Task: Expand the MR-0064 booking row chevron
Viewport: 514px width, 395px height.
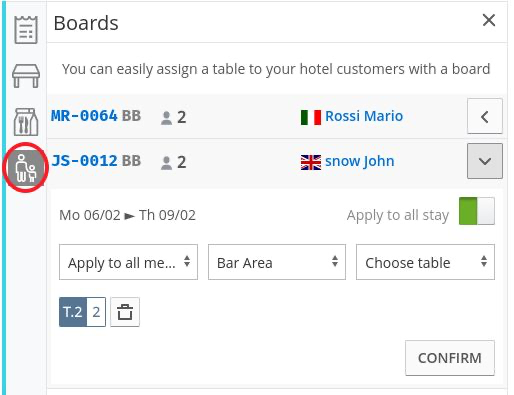Action: click(485, 116)
